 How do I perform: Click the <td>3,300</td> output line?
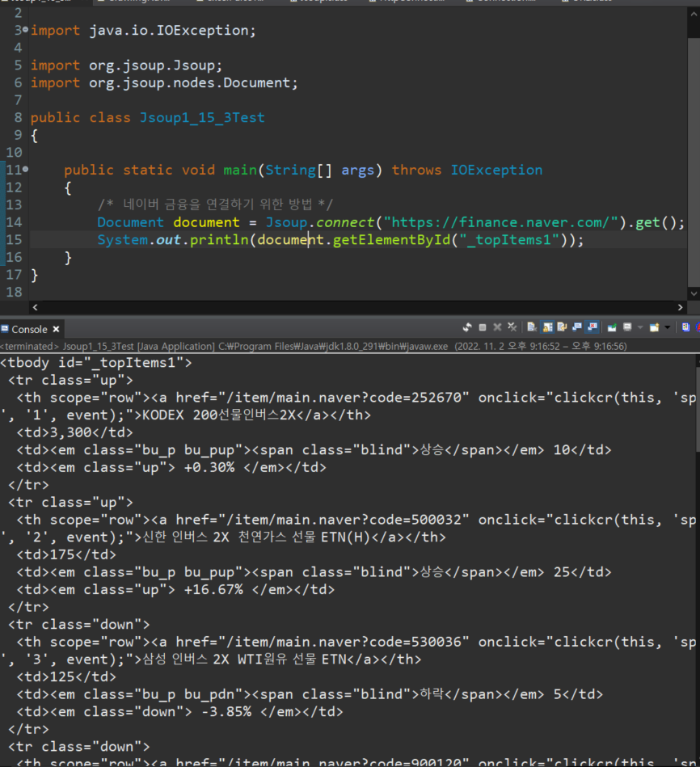(x=74, y=432)
